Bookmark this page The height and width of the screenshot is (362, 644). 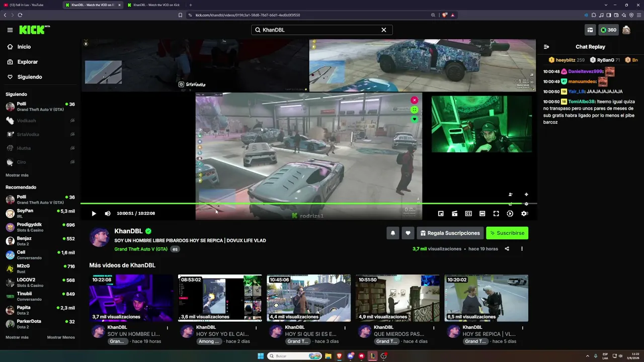pos(180,15)
